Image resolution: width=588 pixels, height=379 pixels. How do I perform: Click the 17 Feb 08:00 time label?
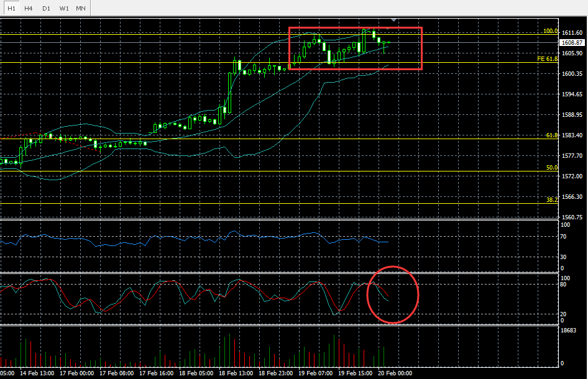pos(116,373)
